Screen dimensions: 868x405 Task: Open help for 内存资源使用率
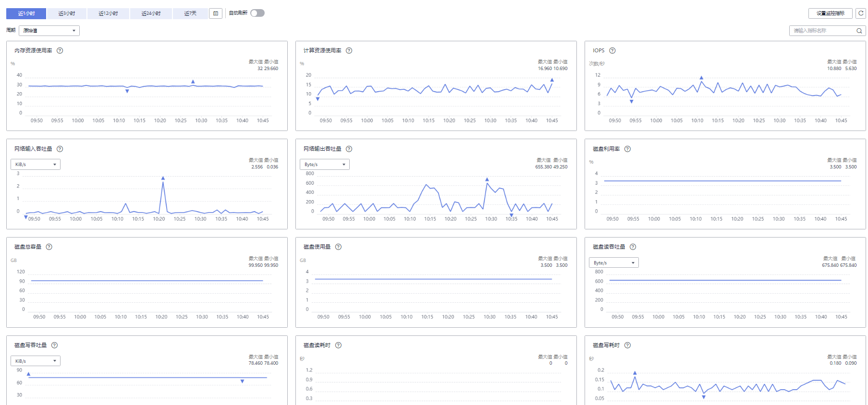60,50
